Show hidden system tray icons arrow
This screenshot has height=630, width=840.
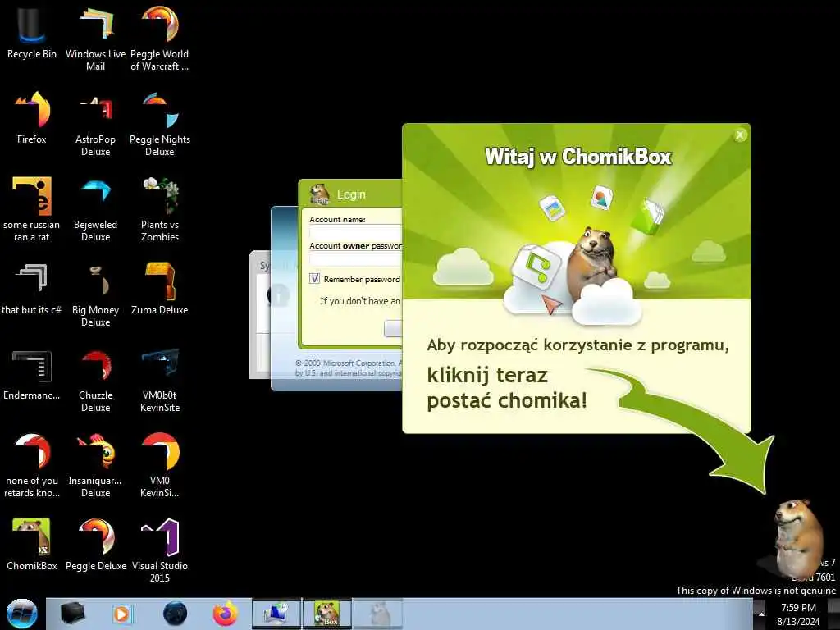761,614
